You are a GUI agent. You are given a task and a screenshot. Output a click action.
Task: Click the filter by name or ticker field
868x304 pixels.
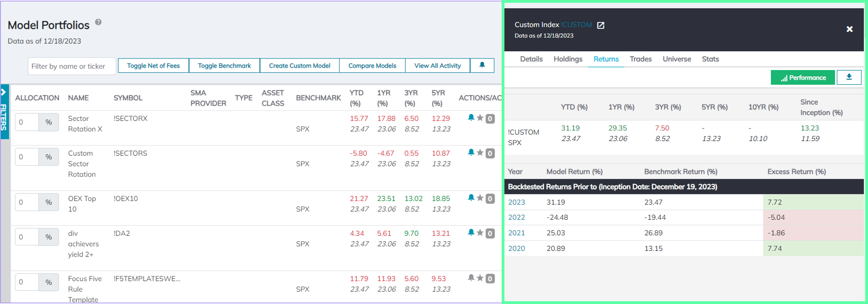72,66
